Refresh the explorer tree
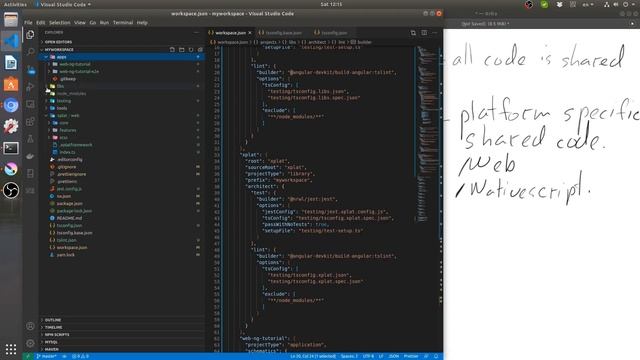The width and height of the screenshot is (640, 360). pyautogui.click(x=191, y=49)
